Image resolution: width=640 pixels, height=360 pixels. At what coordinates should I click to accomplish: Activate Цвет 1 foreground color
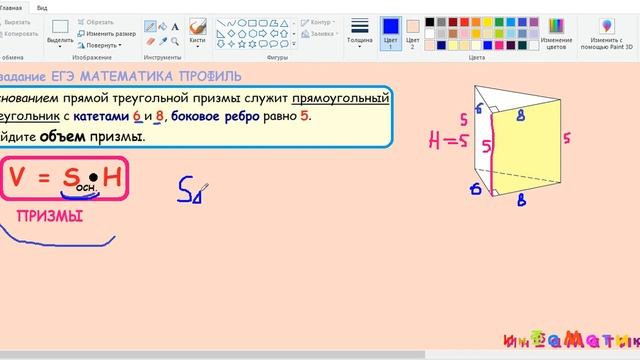click(391, 33)
